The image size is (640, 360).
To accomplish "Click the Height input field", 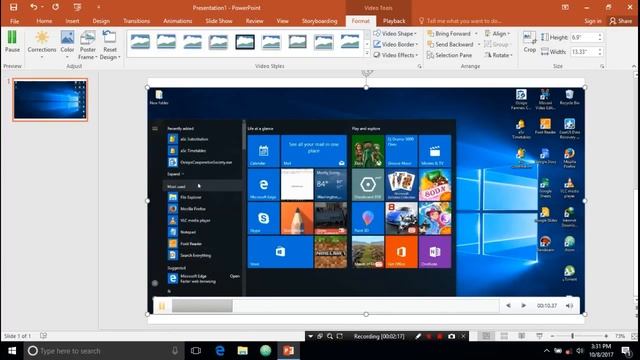I will pos(584,37).
